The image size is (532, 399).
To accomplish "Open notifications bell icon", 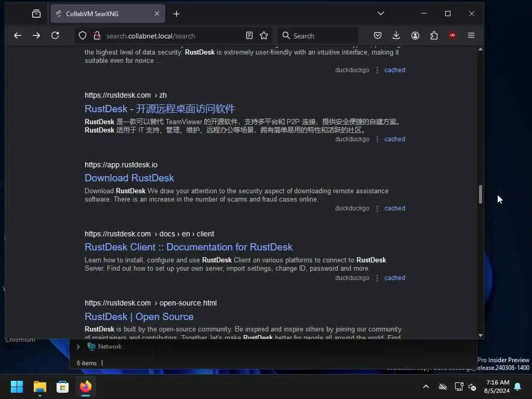I will [517, 387].
